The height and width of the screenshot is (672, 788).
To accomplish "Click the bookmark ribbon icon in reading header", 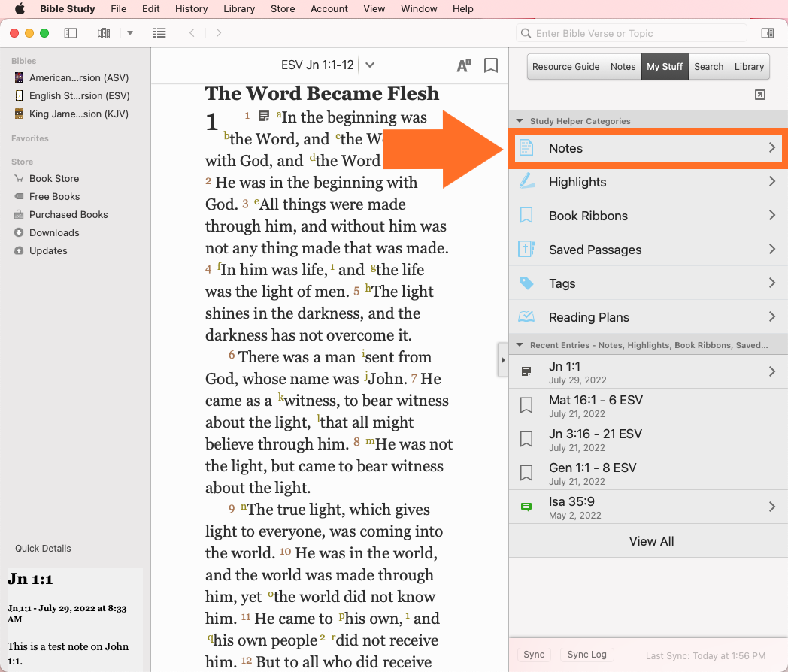I will 491,65.
